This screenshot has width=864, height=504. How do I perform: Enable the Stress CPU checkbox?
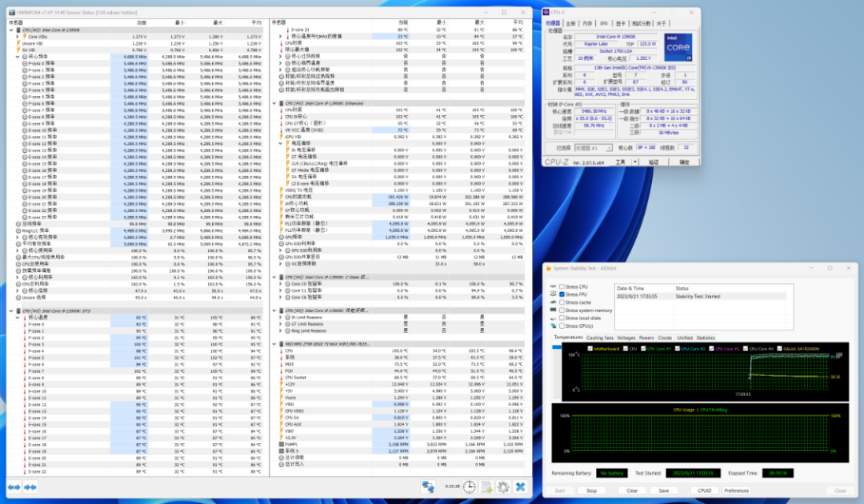561,286
